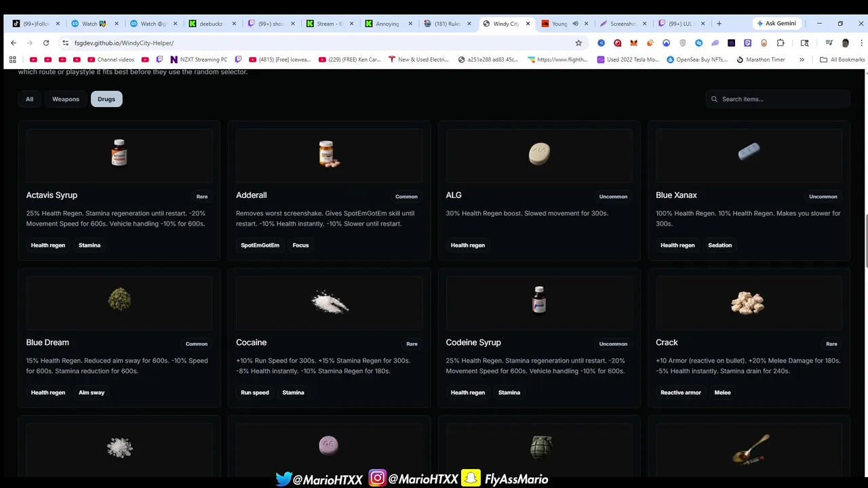Viewport: 868px width, 488px height.
Task: Click the Sedation tag on Blue Xanax
Action: pos(720,245)
